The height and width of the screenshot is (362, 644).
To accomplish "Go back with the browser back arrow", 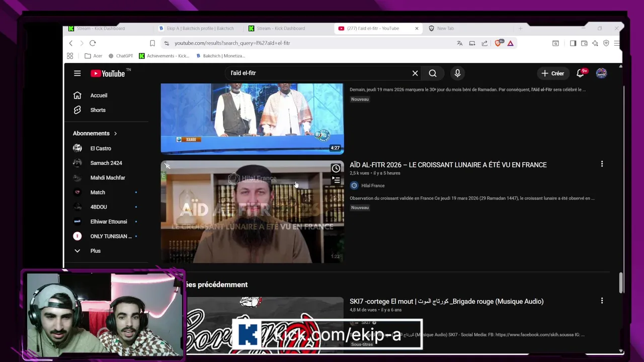I will (71, 43).
